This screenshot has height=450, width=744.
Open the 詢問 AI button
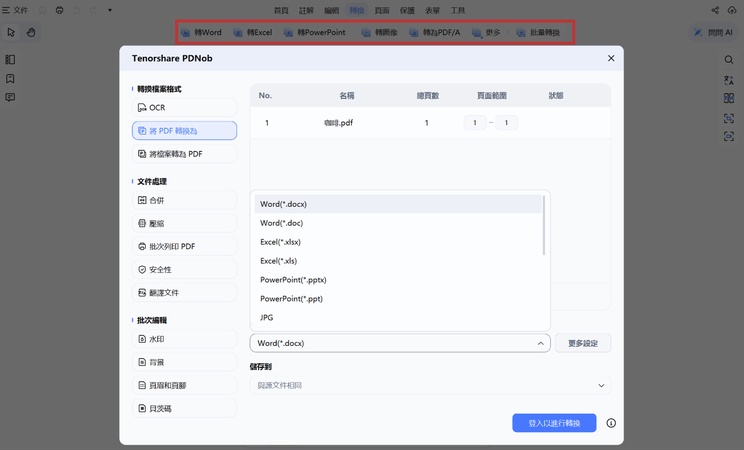713,32
